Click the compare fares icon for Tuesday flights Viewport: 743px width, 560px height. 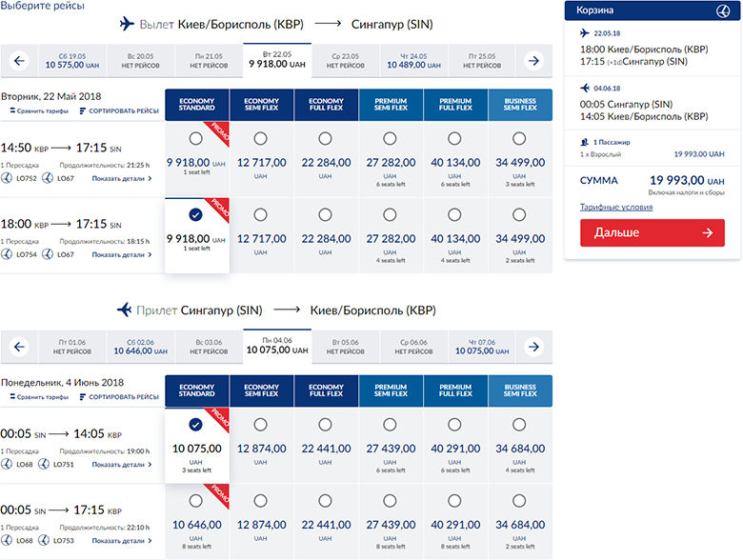(13, 110)
